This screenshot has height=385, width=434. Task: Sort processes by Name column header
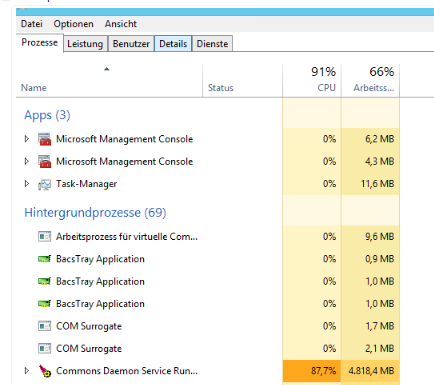coord(109,81)
